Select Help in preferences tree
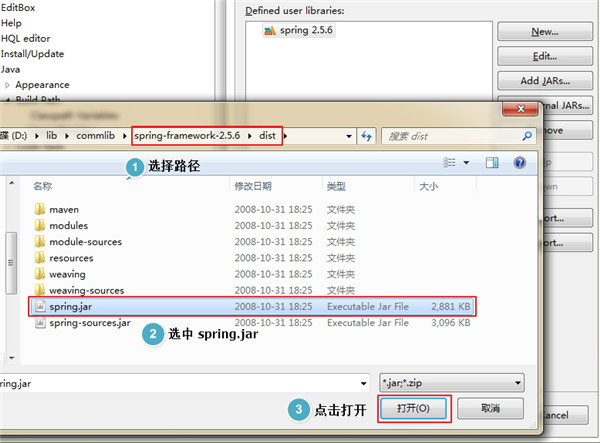Image resolution: width=600 pixels, height=443 pixels. [x=11, y=23]
